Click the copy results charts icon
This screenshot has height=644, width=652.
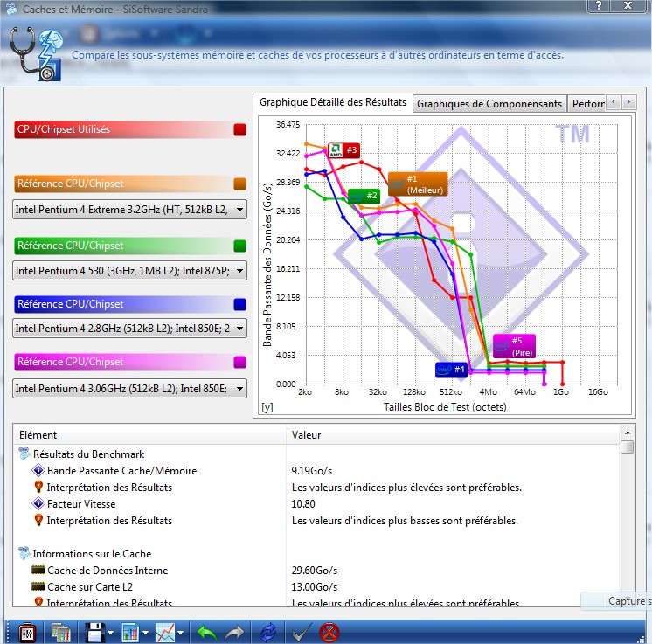[x=60, y=633]
